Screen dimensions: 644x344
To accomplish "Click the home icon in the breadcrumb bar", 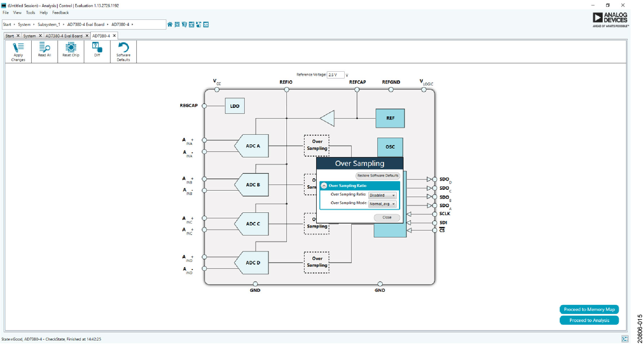I will coord(170,24).
